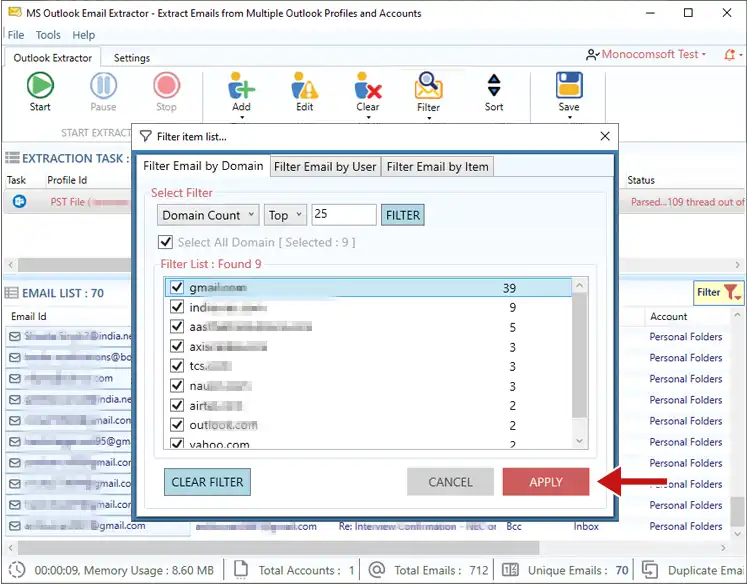Click the red Stop icon

[166, 85]
